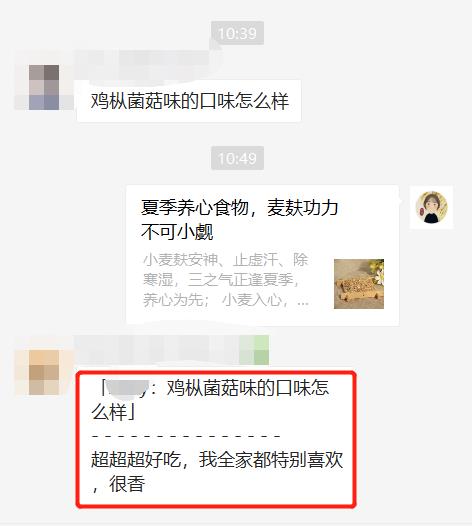This screenshot has height=526, width=472.
Task: Tap the pixelated tan avatar of second sender
Action: (x=44, y=372)
